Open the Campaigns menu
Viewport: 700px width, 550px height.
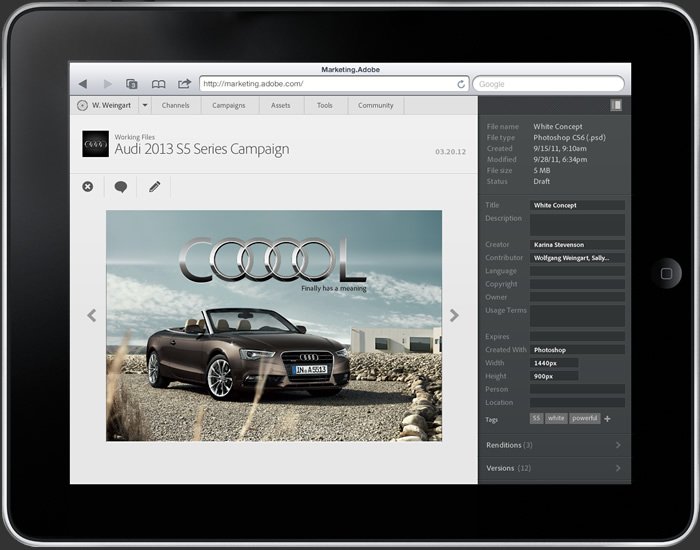pos(229,105)
